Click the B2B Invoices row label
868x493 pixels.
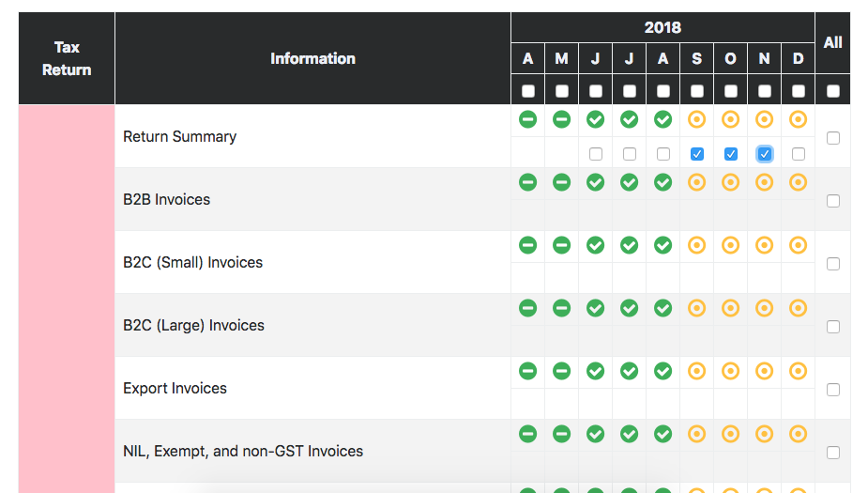(x=167, y=199)
